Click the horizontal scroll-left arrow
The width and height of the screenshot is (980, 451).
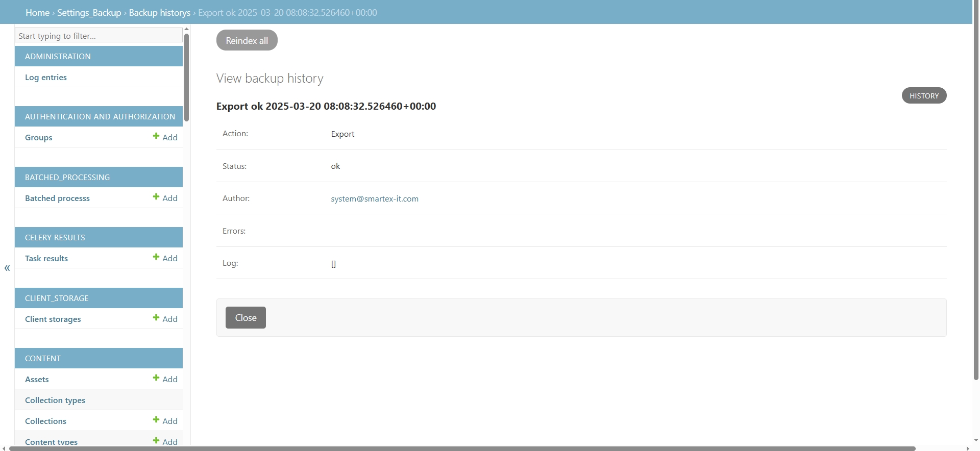tap(4, 448)
